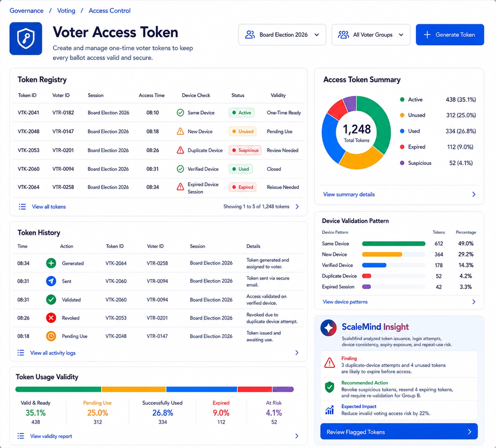Click the chevron beside View summary details
496x448 pixels.
[x=474, y=194]
